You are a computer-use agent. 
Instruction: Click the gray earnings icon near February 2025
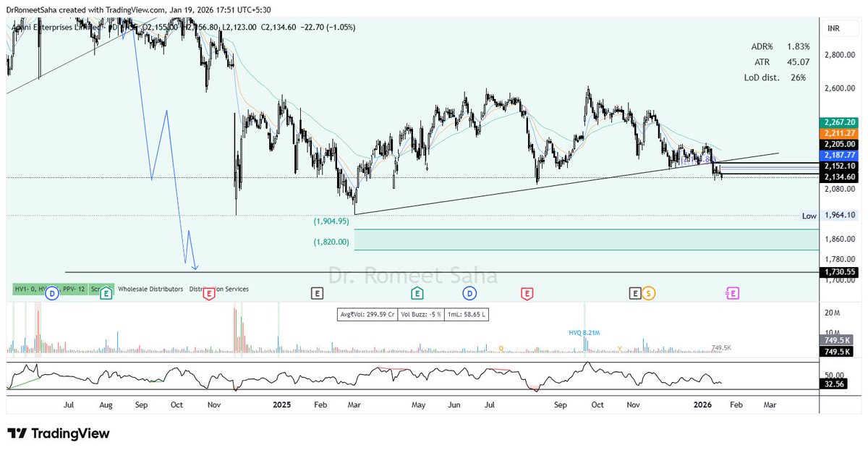pos(317,293)
